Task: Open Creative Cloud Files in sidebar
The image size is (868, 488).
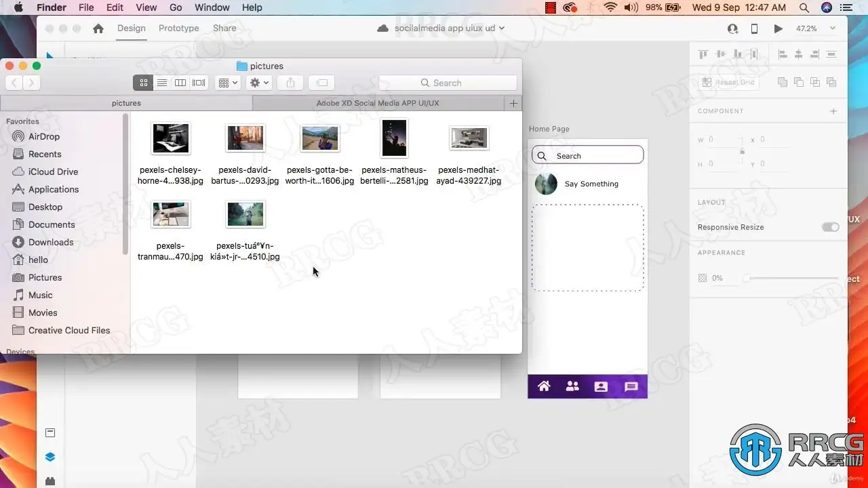Action: pyautogui.click(x=69, y=330)
